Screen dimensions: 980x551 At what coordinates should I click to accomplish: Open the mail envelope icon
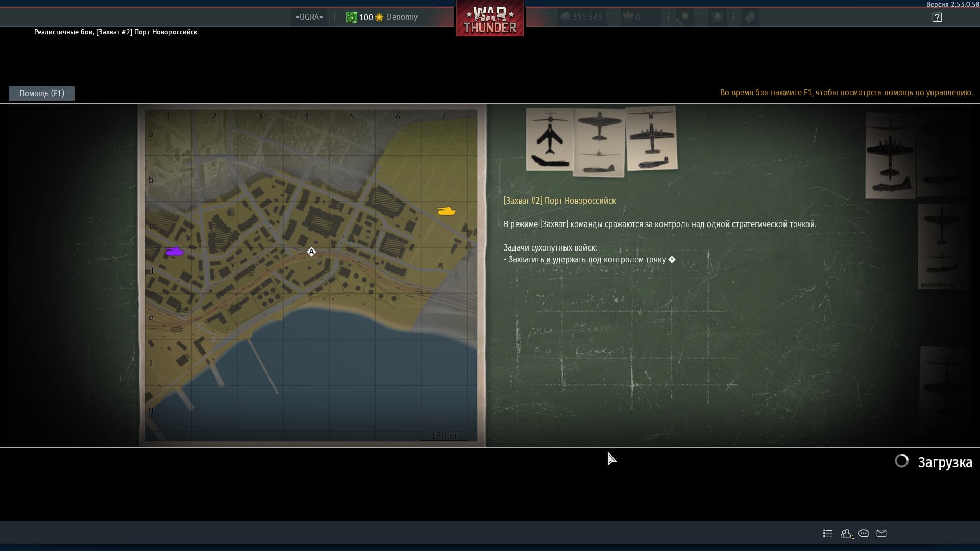881,533
